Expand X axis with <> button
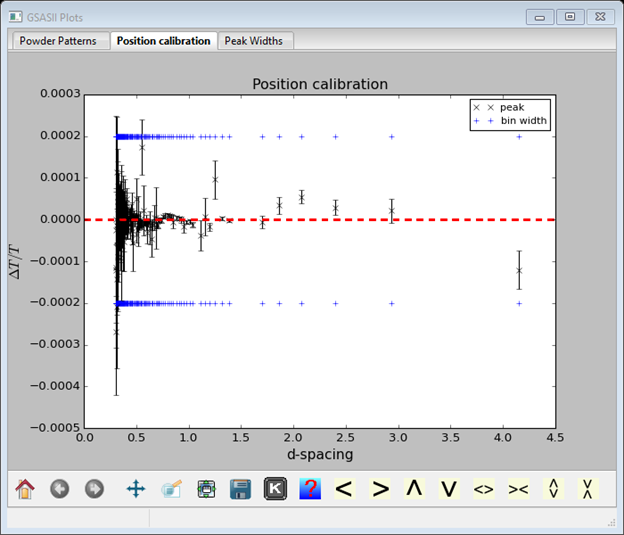 pos(483,489)
